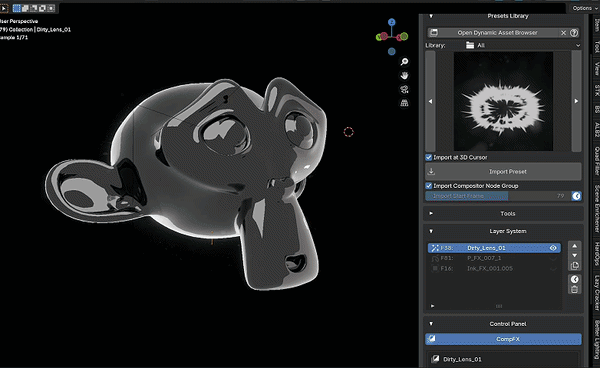Click Dirty_Lens_01 name in Control Panel
600x368 pixels.
click(x=462, y=359)
